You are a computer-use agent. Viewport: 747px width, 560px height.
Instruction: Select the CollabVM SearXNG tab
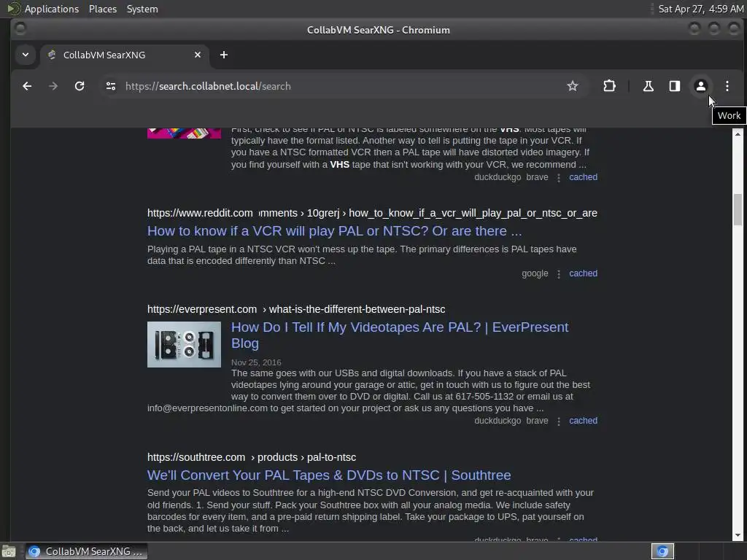point(125,55)
